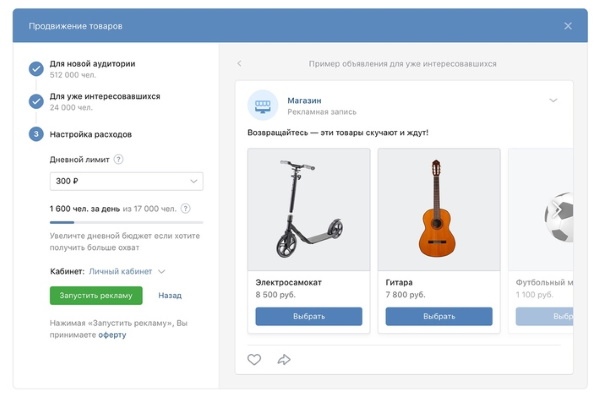Share the ad post with arrow icon

click(284, 359)
